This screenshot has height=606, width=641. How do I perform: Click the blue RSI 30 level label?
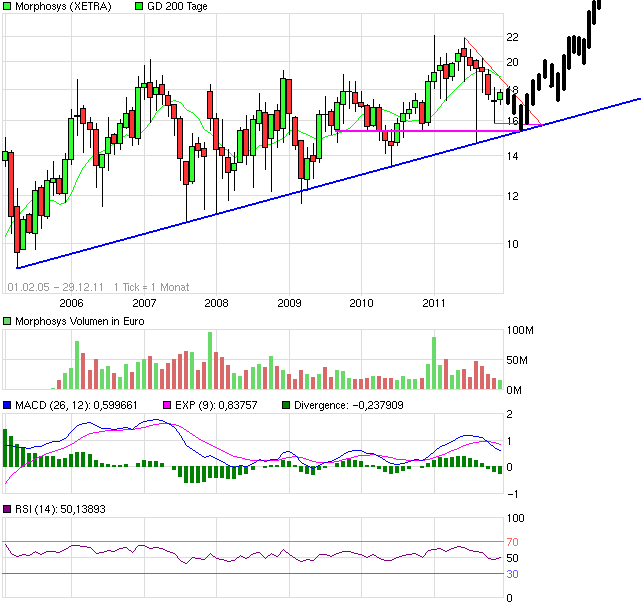click(x=512, y=574)
